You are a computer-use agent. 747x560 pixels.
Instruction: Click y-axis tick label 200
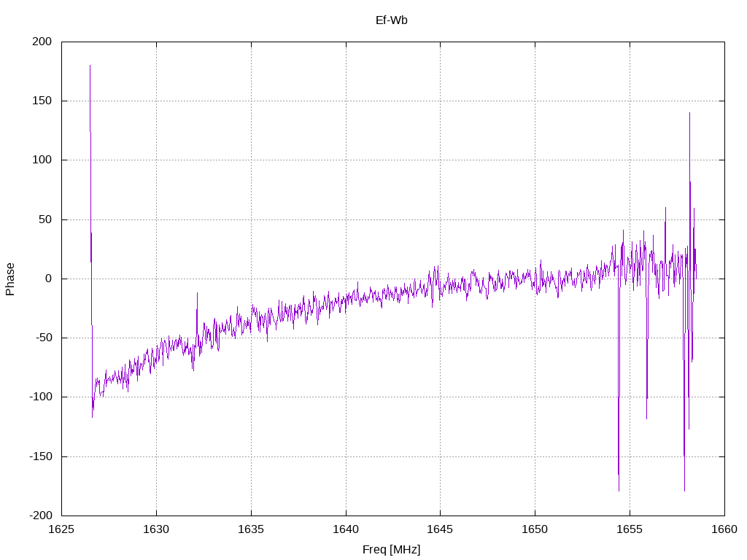[42, 42]
